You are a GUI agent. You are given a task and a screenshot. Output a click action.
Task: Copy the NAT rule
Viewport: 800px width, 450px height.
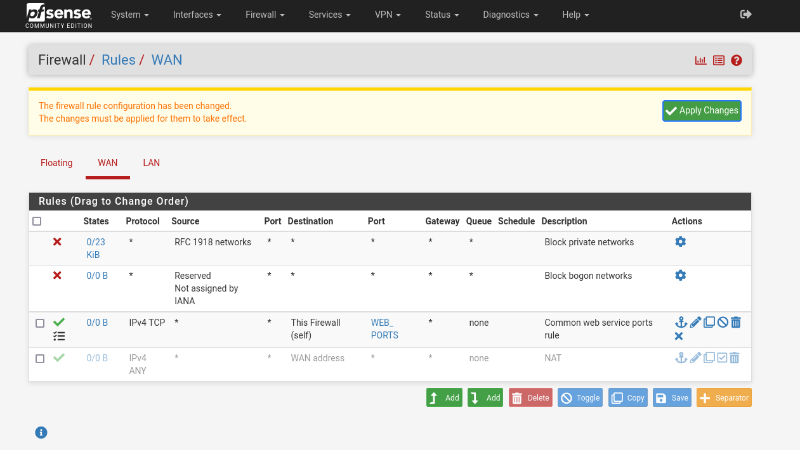coord(709,358)
